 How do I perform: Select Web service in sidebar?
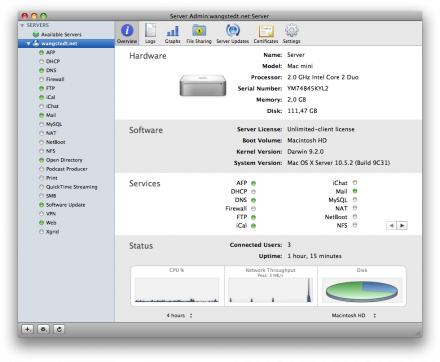point(51,223)
